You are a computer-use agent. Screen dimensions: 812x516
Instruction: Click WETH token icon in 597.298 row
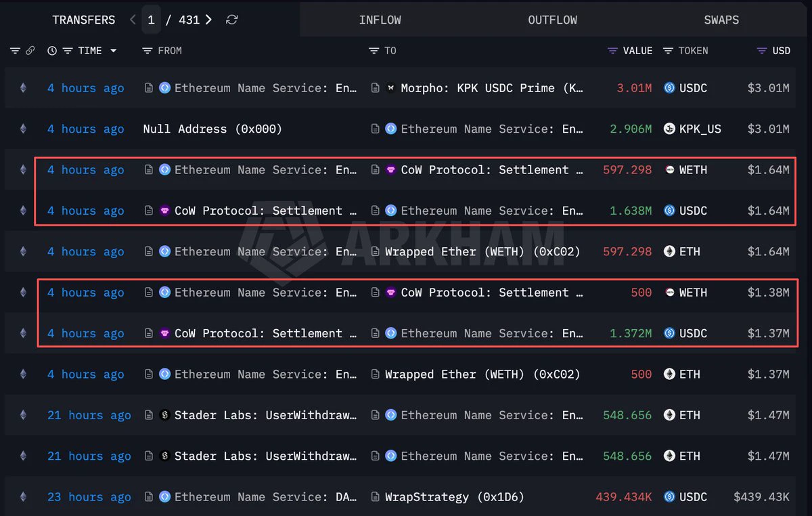click(669, 170)
